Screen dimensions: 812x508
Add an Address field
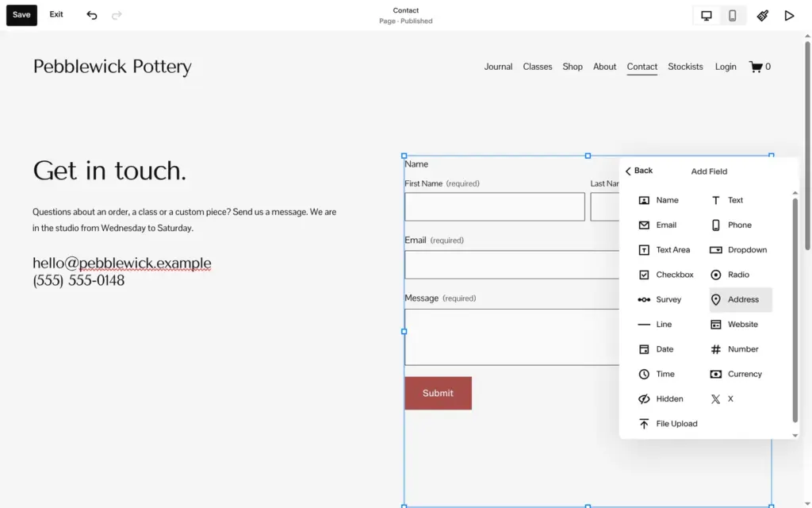pos(741,299)
